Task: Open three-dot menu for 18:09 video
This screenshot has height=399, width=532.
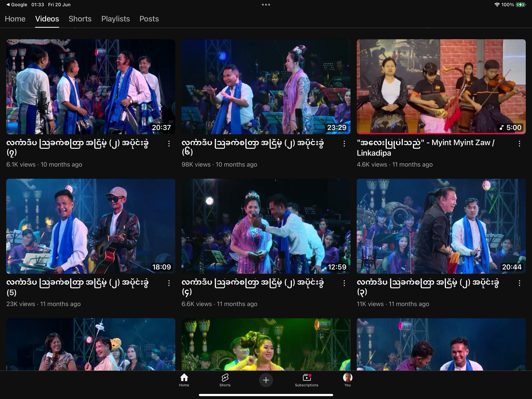Action: 169,283
